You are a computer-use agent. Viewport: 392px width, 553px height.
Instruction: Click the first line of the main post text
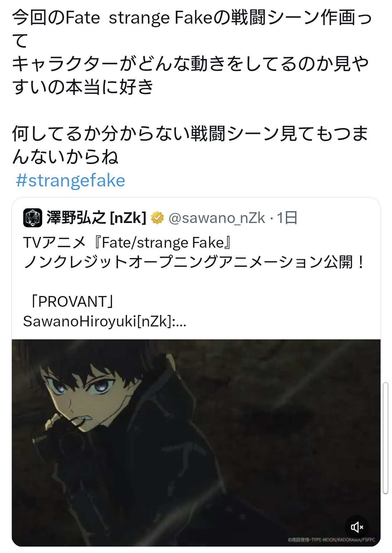point(192,18)
